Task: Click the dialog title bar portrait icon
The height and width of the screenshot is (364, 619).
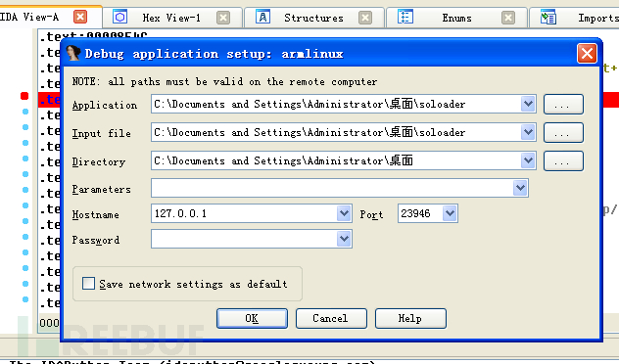Action: coord(73,53)
